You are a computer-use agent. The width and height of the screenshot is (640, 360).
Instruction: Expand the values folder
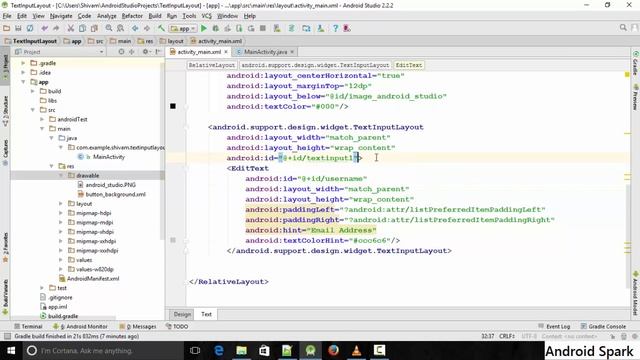click(61, 260)
